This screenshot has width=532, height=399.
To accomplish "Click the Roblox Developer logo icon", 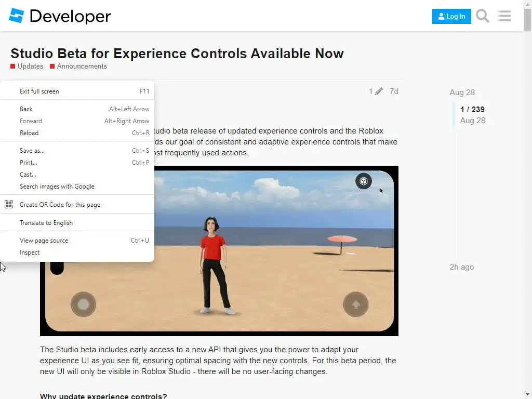I will (16, 16).
